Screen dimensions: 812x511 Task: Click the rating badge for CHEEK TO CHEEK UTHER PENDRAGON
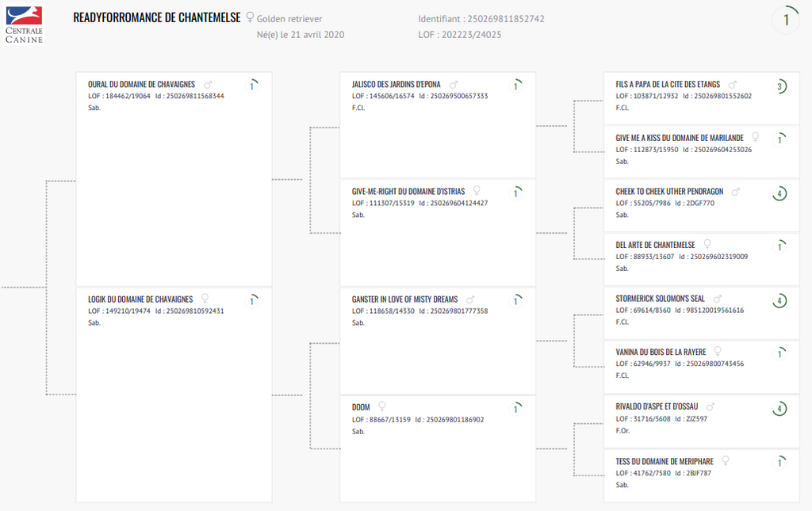pyautogui.click(x=779, y=193)
